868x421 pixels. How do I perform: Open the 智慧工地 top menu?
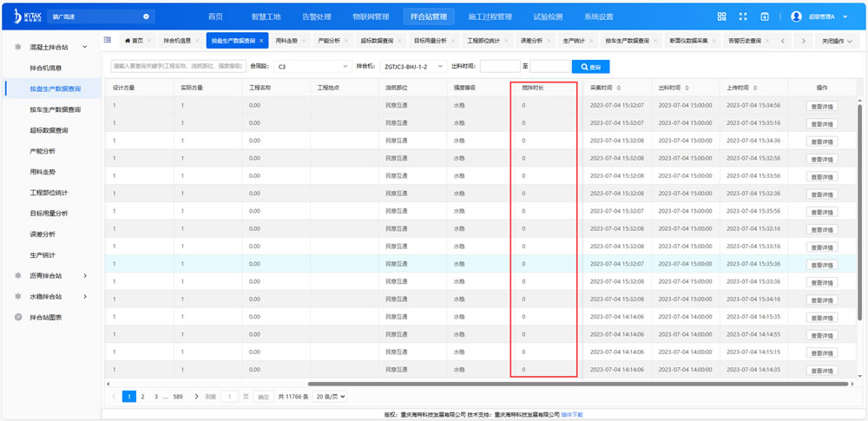pyautogui.click(x=265, y=16)
